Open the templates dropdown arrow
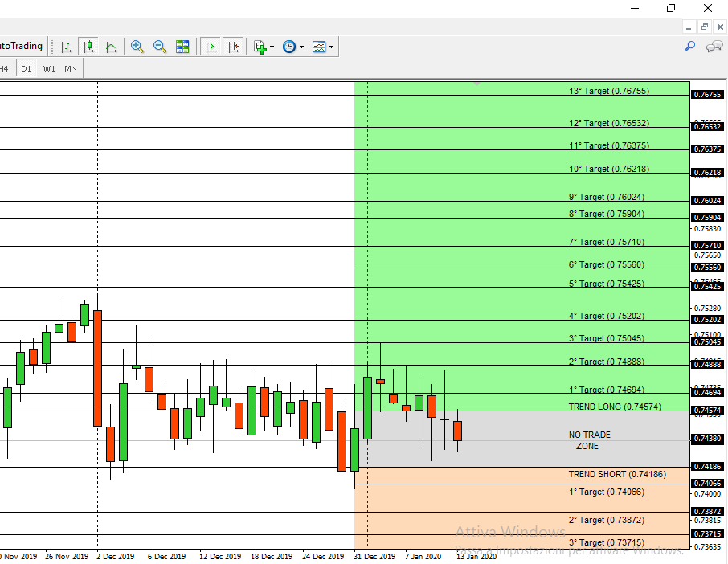This screenshot has height=564, width=728. coord(332,47)
